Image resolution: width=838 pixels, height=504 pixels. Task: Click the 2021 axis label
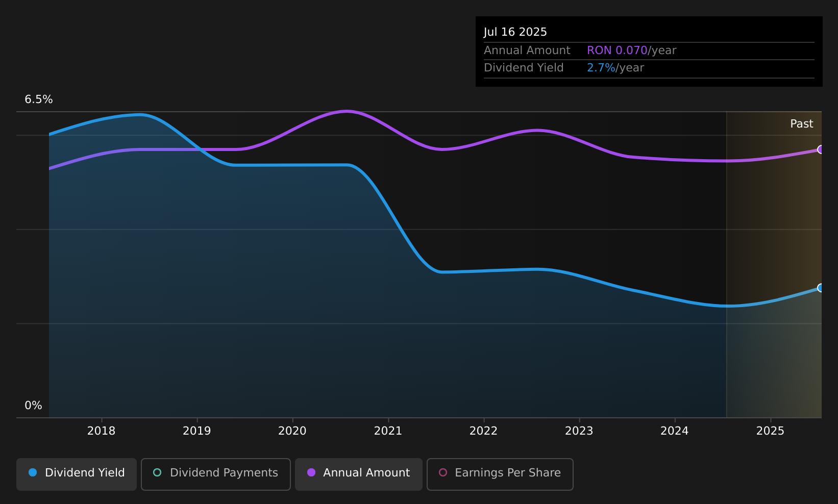pos(388,431)
